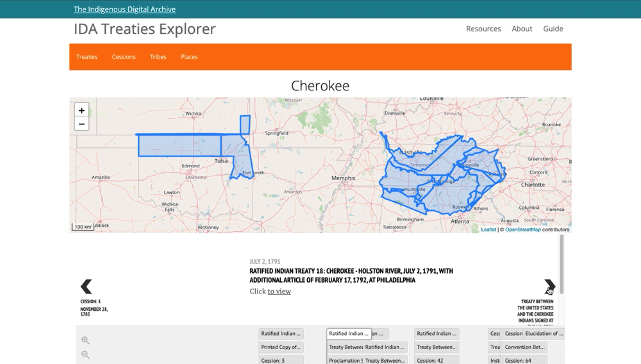Go to previous timeline slide arrow

tap(87, 286)
